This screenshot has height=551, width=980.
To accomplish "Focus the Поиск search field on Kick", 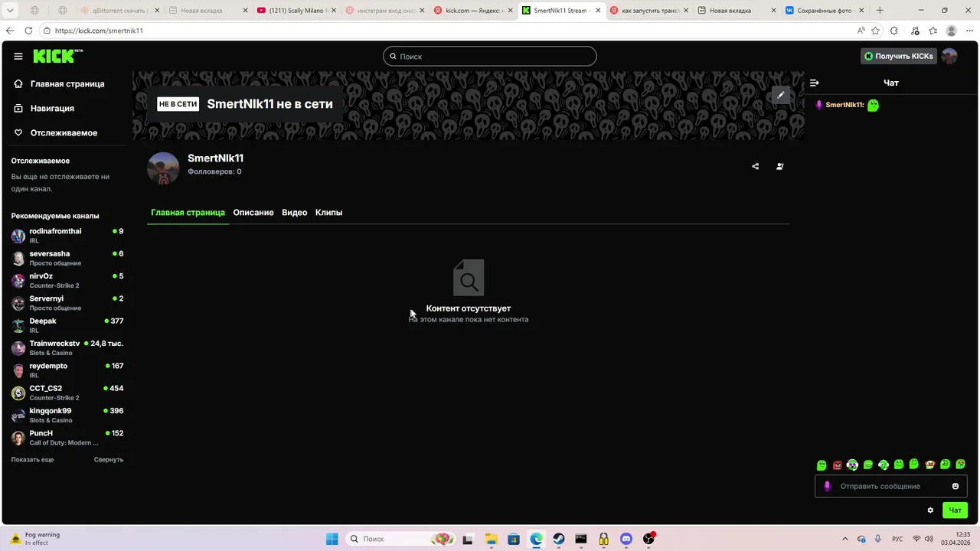I will pyautogui.click(x=490, y=56).
